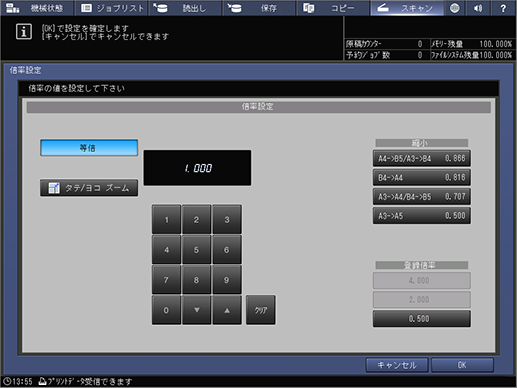Select preset A3->A5 0.500

[422, 216]
